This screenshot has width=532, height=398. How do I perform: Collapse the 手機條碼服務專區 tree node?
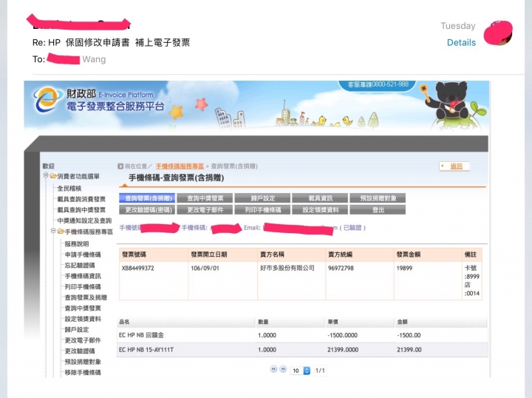pos(53,231)
